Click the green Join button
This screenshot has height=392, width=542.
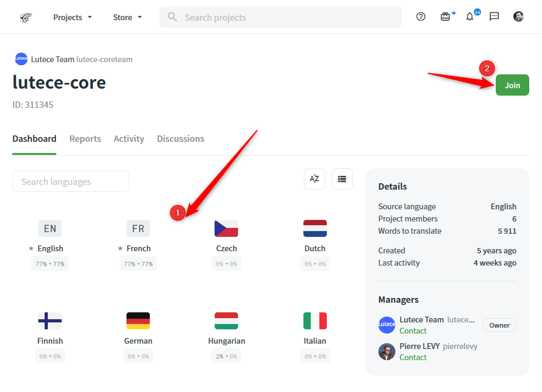coord(512,85)
